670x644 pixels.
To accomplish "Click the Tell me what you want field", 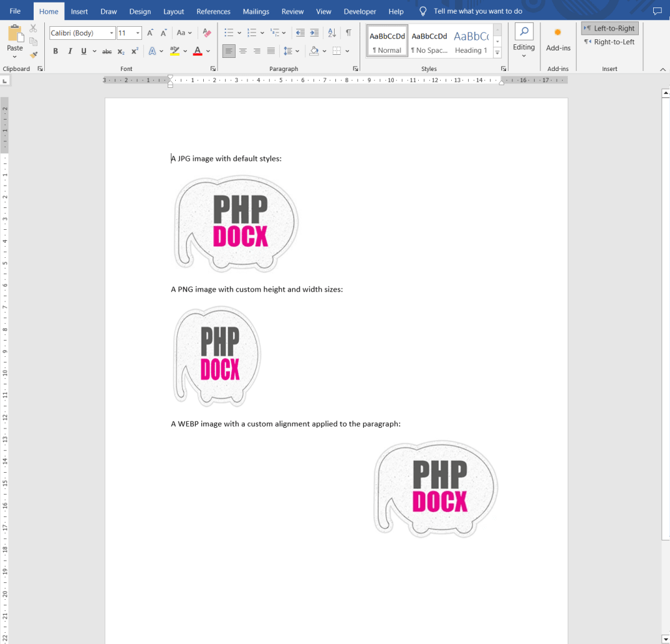I will click(477, 11).
